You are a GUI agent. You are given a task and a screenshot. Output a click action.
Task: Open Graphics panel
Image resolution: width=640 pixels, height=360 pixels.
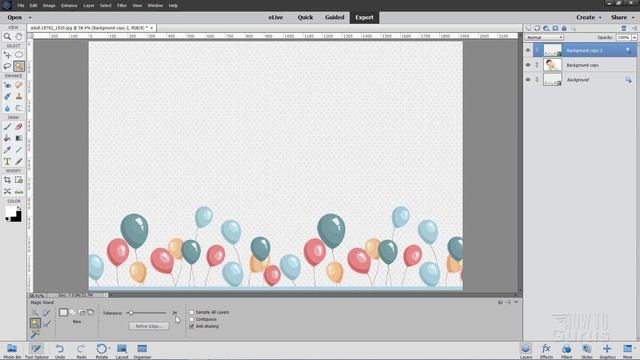click(x=607, y=351)
